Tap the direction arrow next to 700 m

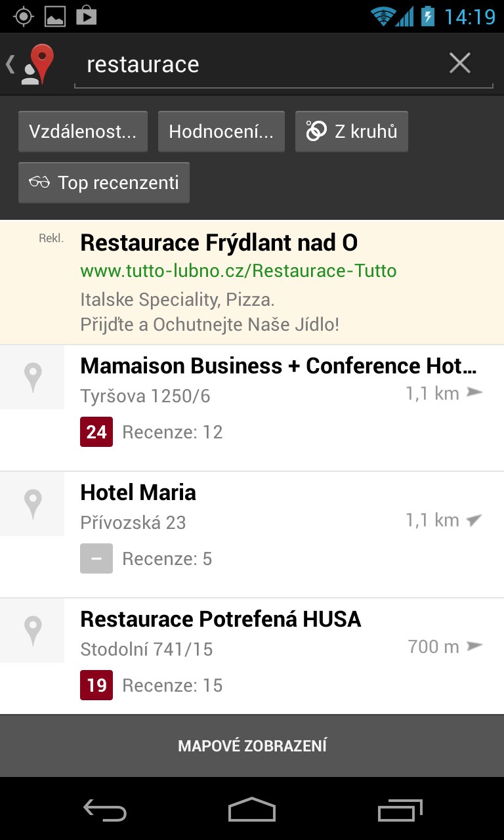pos(474,646)
